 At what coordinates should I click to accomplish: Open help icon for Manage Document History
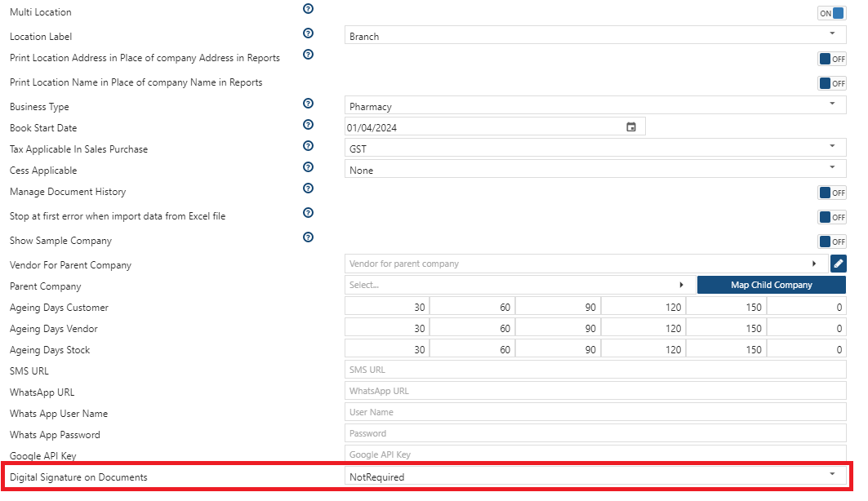309,188
